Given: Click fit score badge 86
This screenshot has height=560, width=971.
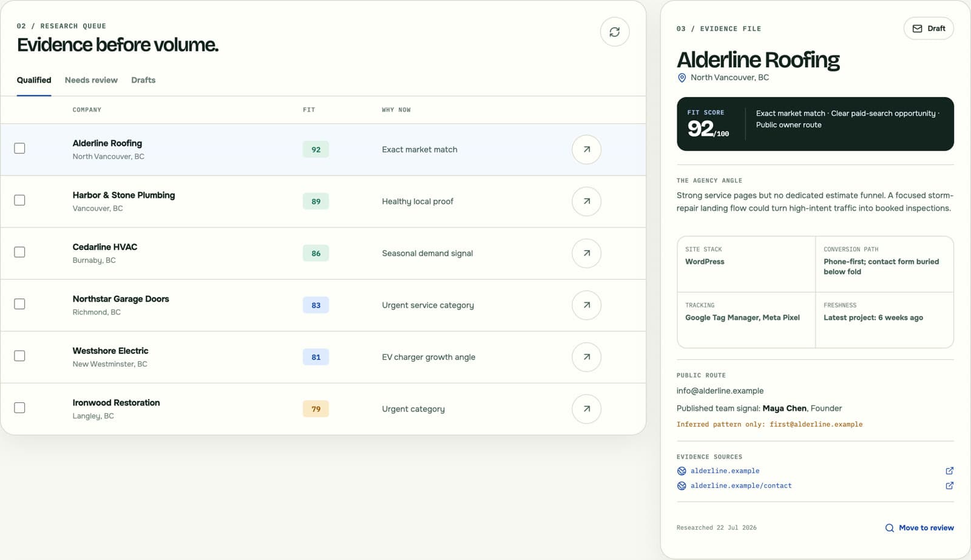Looking at the screenshot, I should 316,253.
